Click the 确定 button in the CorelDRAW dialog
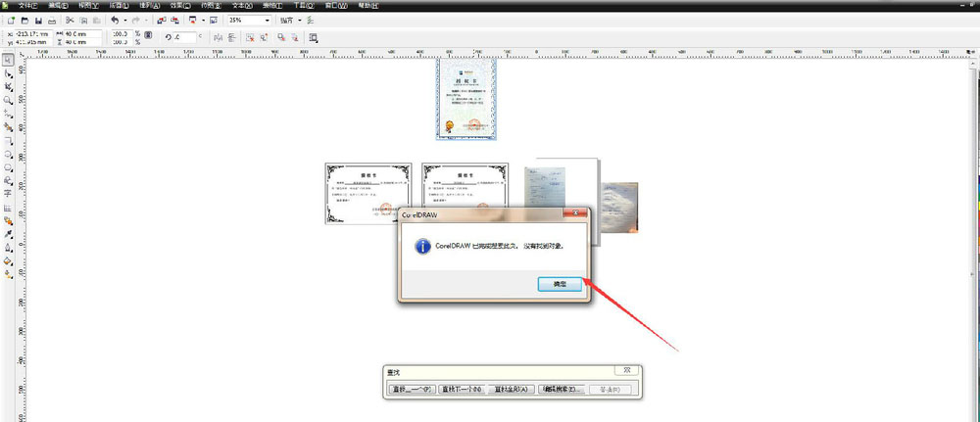 [560, 283]
